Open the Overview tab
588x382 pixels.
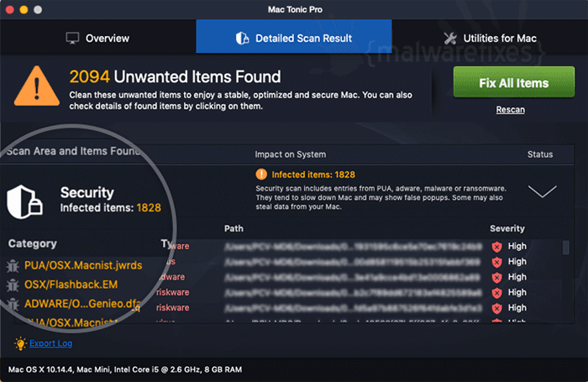(x=98, y=38)
